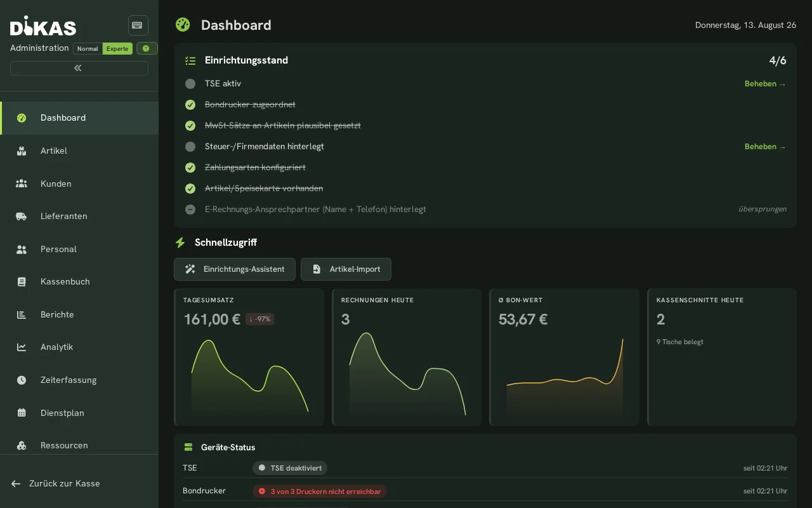This screenshot has height=508, width=812.
Task: Collapse the sidebar with the double chevron
Action: (79, 68)
